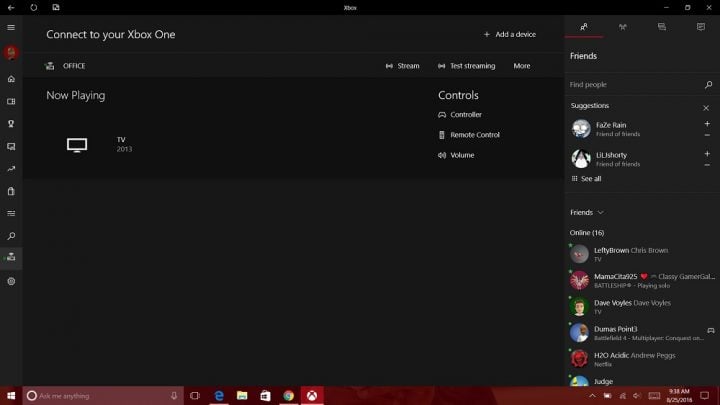Open Task View on taskbar
Screen dimensions: 720x405
tap(195, 395)
